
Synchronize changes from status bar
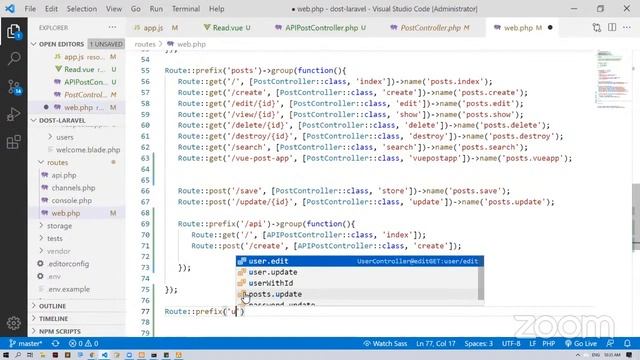(x=56, y=344)
